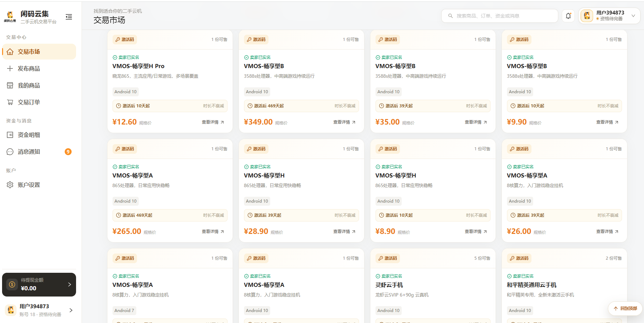Open 交易订单 in the sidebar

pos(39,102)
